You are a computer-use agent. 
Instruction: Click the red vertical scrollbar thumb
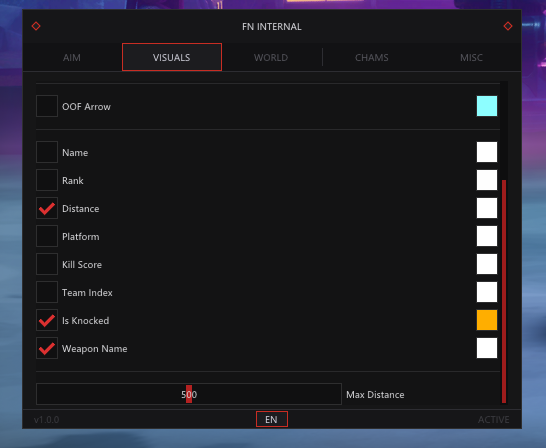pos(504,291)
